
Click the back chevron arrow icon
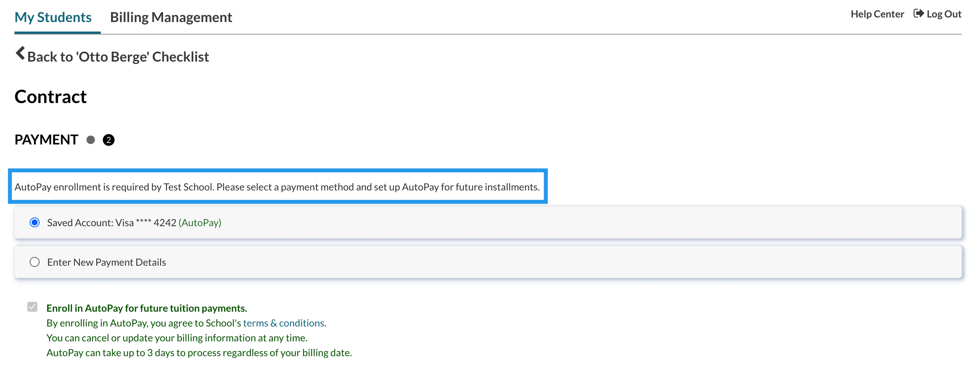[x=20, y=54]
